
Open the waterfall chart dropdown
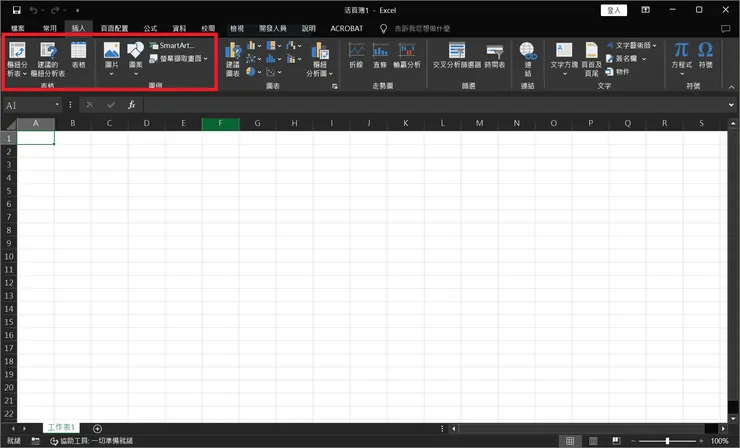tap(294, 45)
